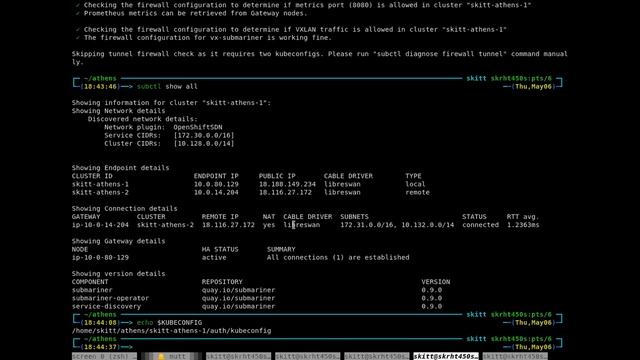Click 'All connections (1) are established' summary
640x360 pixels.
click(x=338, y=258)
